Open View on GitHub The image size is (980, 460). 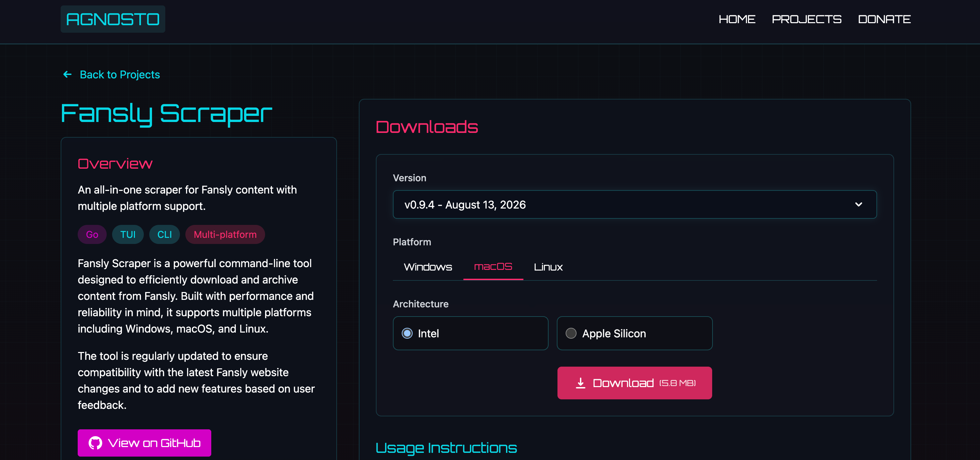(x=144, y=443)
